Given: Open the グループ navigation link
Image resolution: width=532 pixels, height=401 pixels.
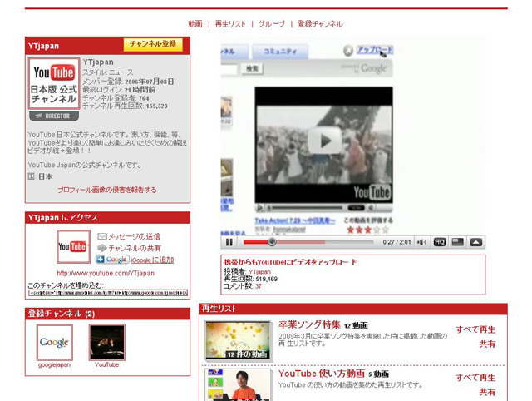Looking at the screenshot, I should pos(272,24).
